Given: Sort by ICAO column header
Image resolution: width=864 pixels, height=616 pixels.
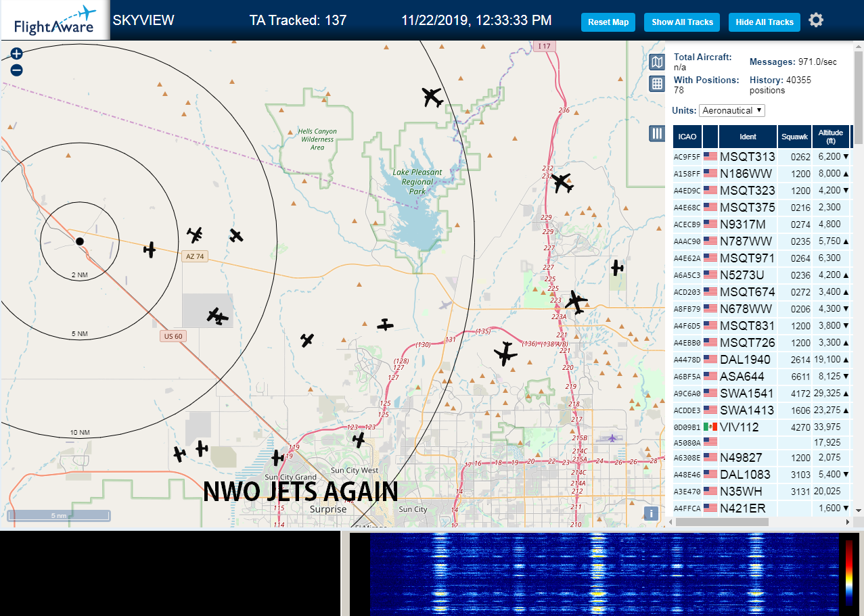Looking at the screenshot, I should tap(687, 137).
